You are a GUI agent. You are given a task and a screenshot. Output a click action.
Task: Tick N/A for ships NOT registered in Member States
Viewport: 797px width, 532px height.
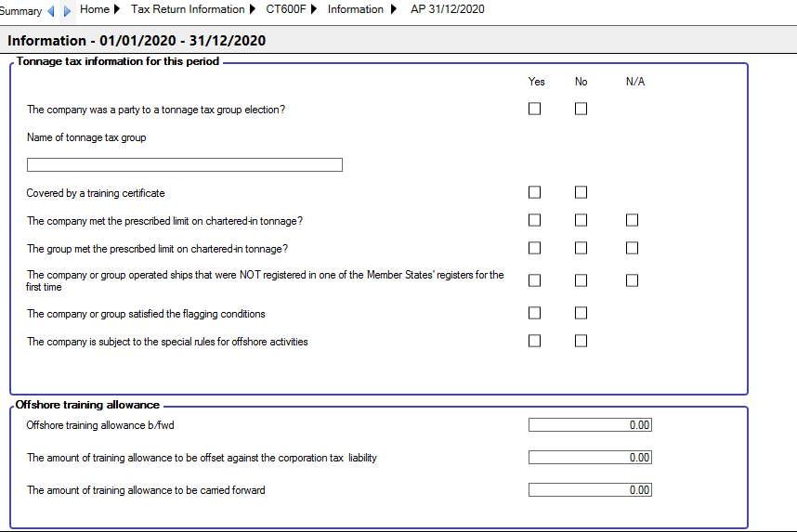coord(632,280)
